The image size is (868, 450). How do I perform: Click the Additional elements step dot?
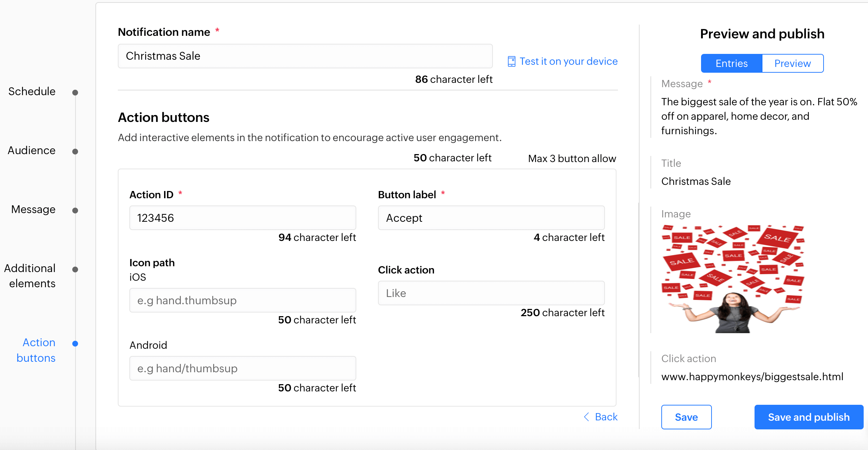75,269
